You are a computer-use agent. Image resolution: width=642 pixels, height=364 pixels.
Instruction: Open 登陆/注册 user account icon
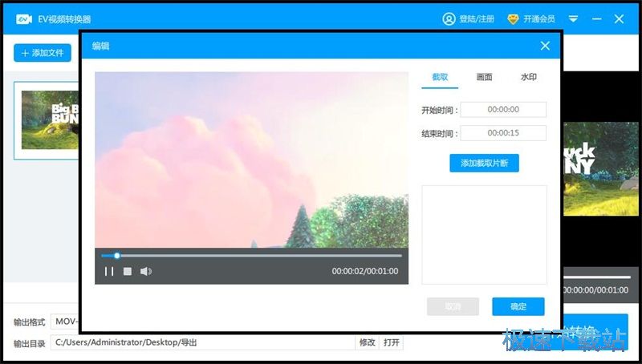449,18
